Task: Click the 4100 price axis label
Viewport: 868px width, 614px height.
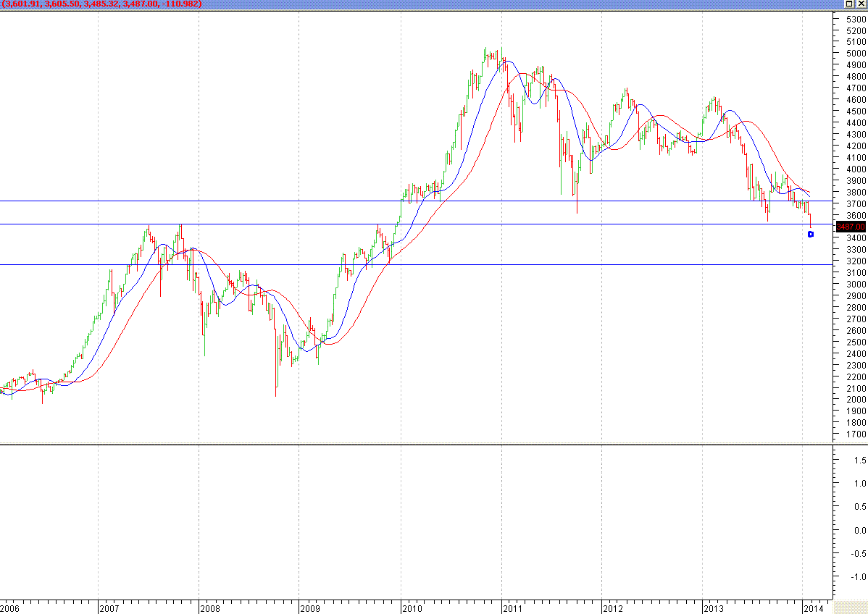Action: (x=856, y=158)
